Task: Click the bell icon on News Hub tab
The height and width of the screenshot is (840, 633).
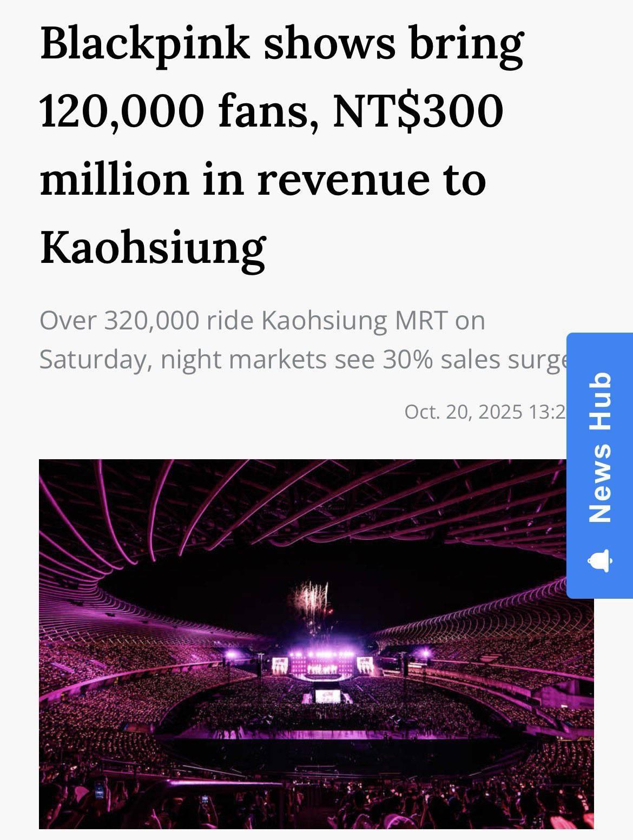Action: tap(599, 561)
